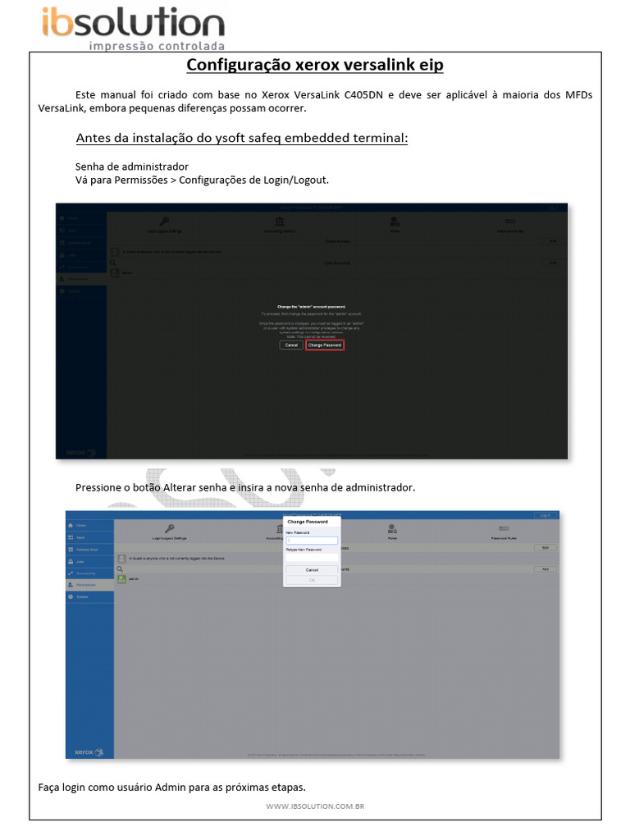Open Connectivity in lighter screenshot sidebar
Screen dimensions: 630x840
89,573
